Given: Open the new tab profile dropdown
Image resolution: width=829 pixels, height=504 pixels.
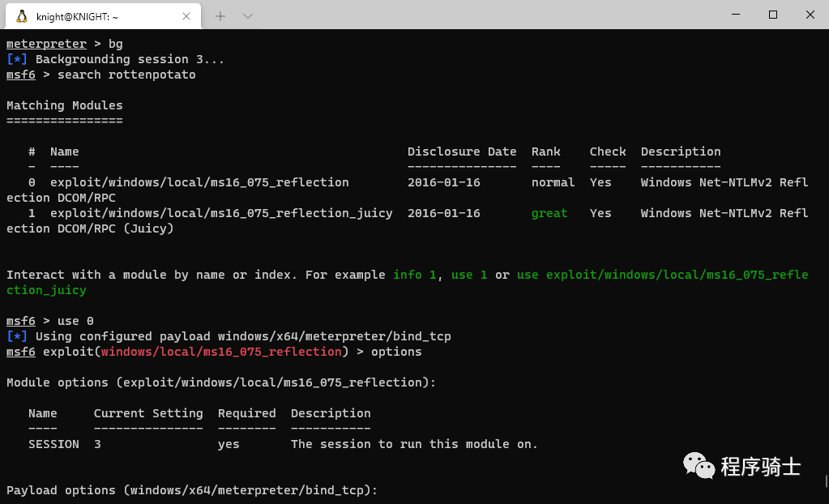Looking at the screenshot, I should coord(247,16).
